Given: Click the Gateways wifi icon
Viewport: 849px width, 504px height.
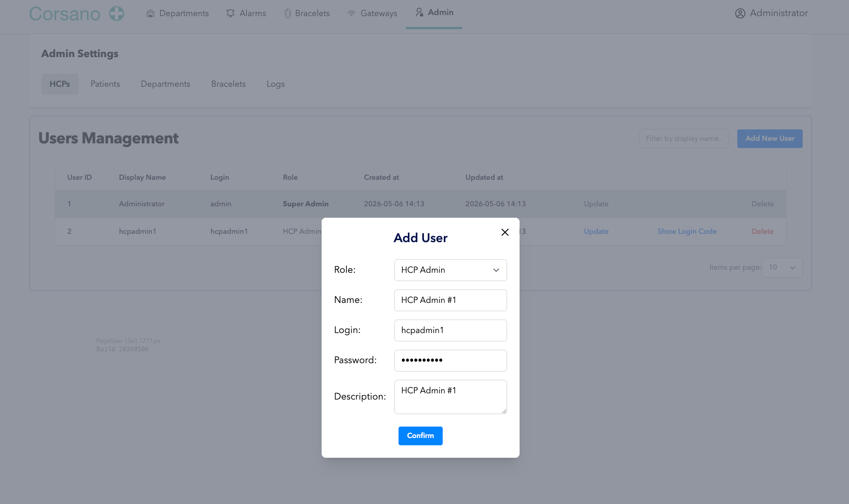Looking at the screenshot, I should (x=352, y=14).
